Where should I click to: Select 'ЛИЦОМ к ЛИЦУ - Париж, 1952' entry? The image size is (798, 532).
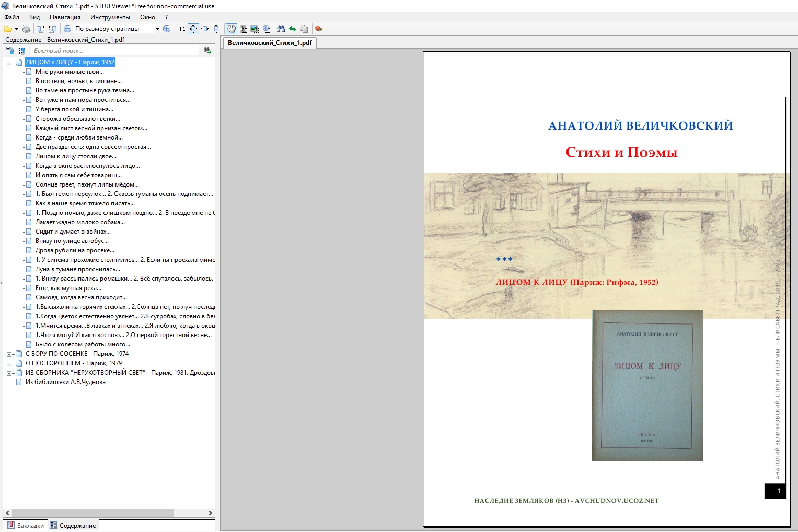pos(70,62)
